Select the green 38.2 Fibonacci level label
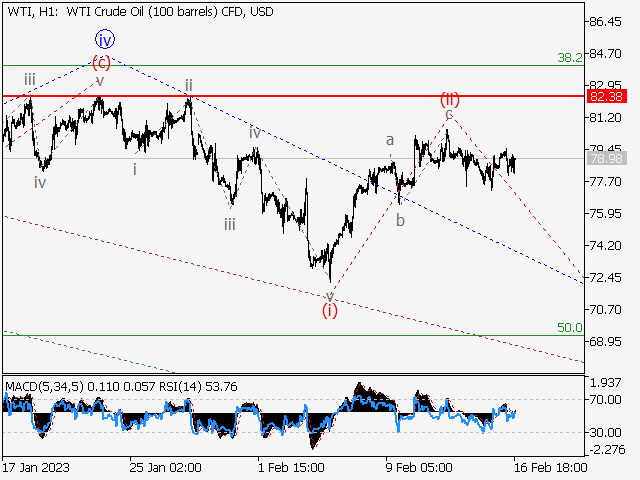Screen dimensions: 640x480 click(x=570, y=58)
